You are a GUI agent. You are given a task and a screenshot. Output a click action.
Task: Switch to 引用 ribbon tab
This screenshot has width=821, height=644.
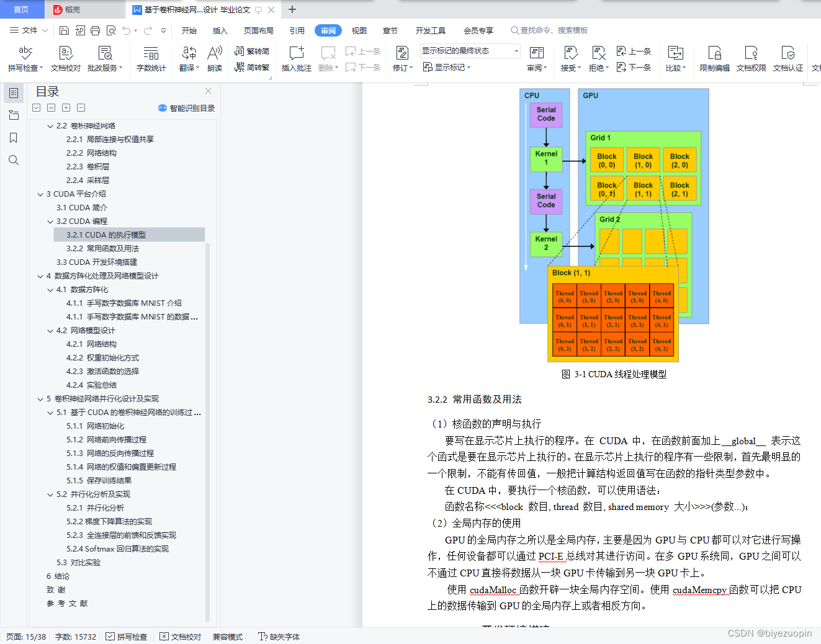297,30
